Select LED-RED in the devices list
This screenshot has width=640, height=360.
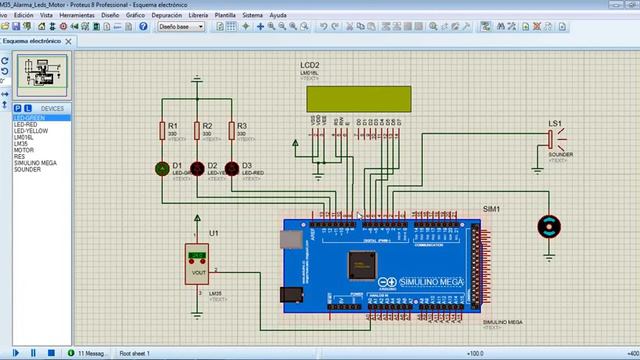click(42, 124)
